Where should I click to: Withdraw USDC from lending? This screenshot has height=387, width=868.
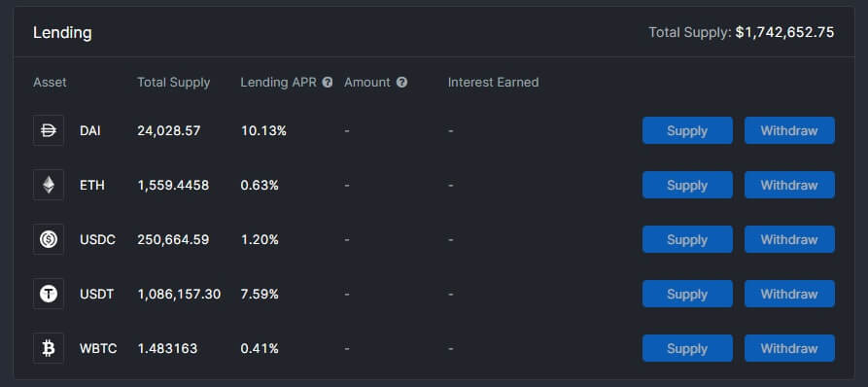pyautogui.click(x=789, y=239)
